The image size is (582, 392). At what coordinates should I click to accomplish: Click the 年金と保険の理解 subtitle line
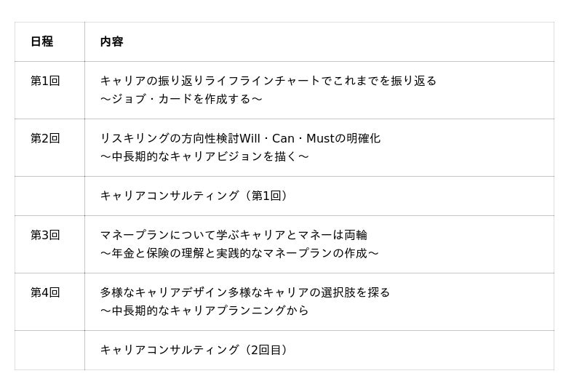(239, 253)
